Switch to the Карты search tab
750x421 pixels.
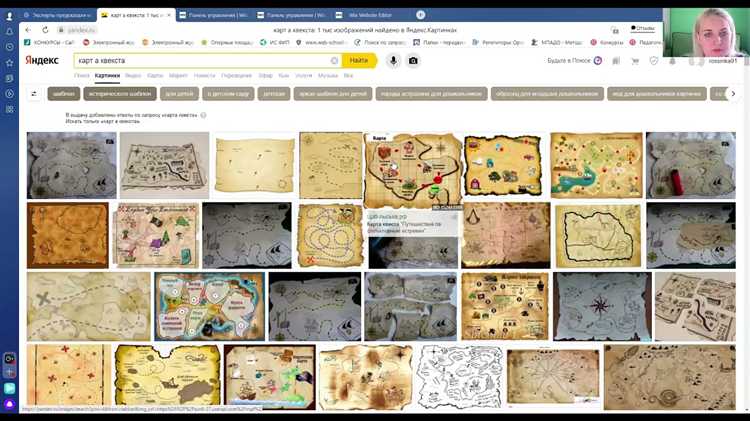click(x=155, y=76)
